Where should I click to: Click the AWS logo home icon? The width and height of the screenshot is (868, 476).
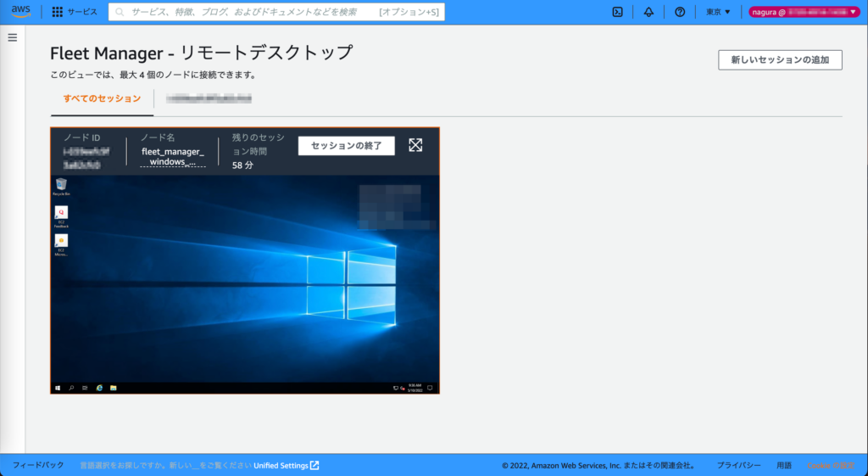point(20,12)
